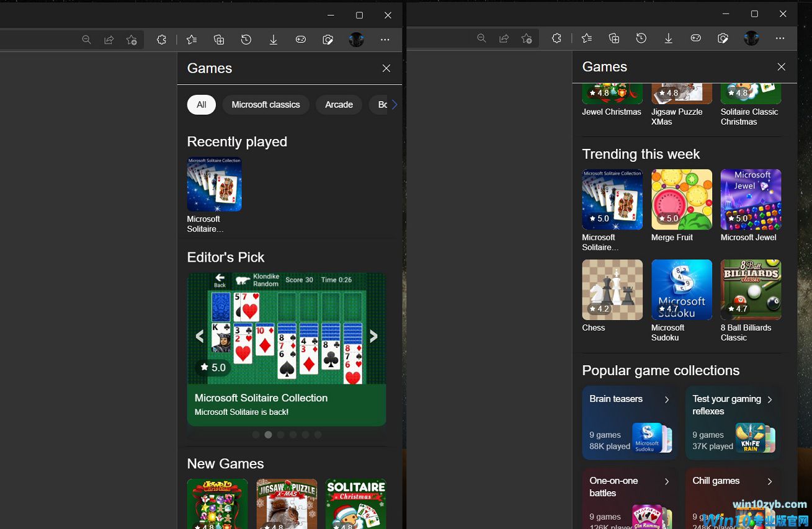This screenshot has height=529, width=812.
Task: Open Jigsaw Puzzle X-Mas thumbnail under New Games
Action: (x=287, y=504)
